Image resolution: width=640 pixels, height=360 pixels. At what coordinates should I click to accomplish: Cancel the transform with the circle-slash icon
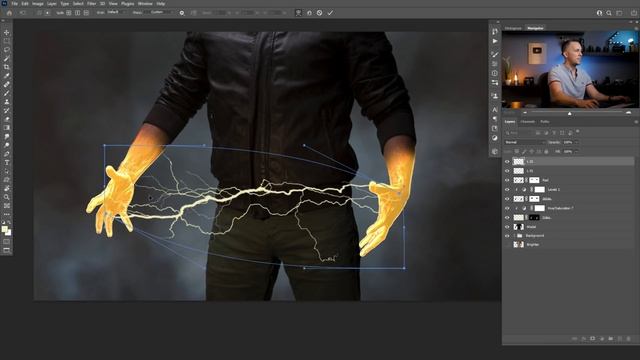(x=320, y=13)
